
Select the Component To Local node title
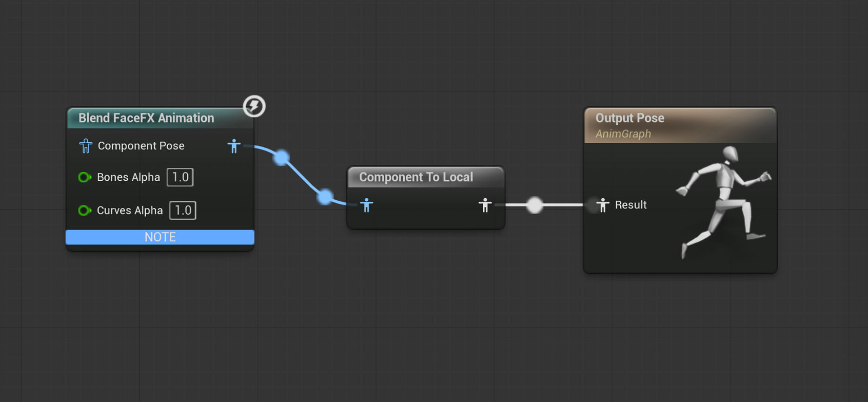[x=416, y=177]
